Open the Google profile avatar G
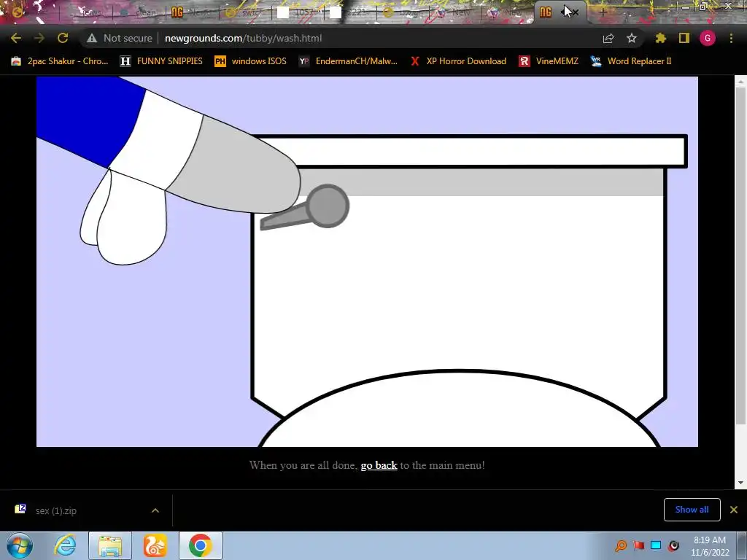Viewport: 747px width, 560px height. click(708, 38)
